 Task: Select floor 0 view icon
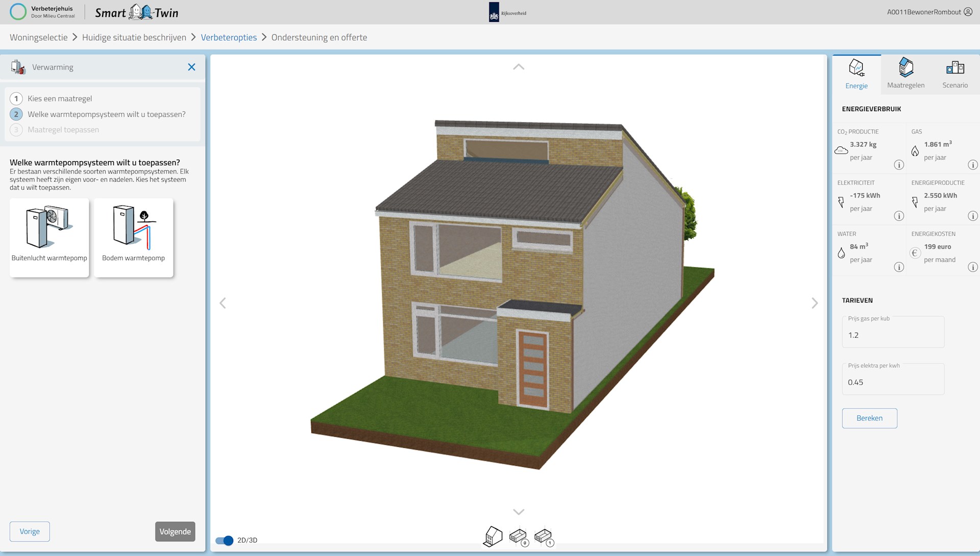pos(519,537)
